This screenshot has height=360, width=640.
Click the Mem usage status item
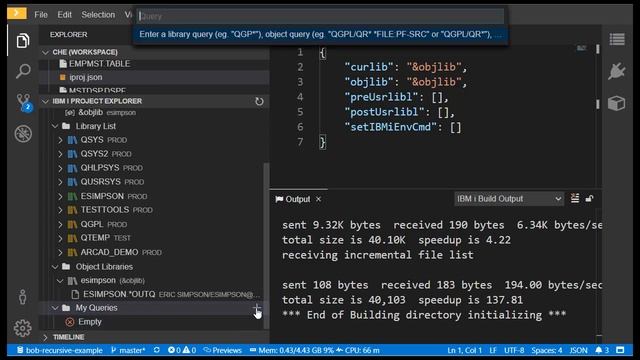pos(291,350)
